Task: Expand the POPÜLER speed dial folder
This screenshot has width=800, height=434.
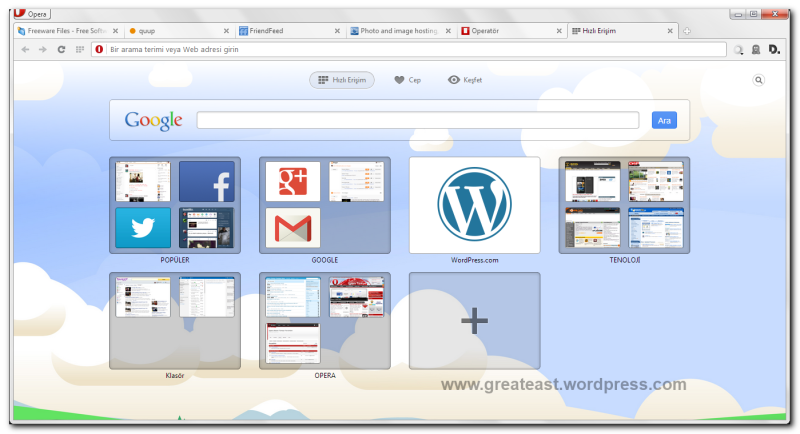Action: pos(175,205)
